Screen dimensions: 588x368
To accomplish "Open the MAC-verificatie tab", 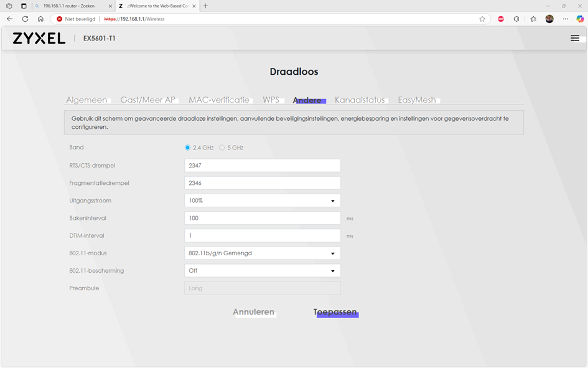I will pyautogui.click(x=219, y=100).
